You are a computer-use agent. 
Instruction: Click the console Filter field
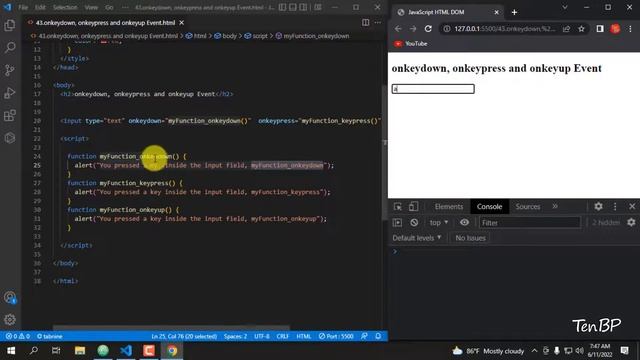pyautogui.click(x=530, y=222)
